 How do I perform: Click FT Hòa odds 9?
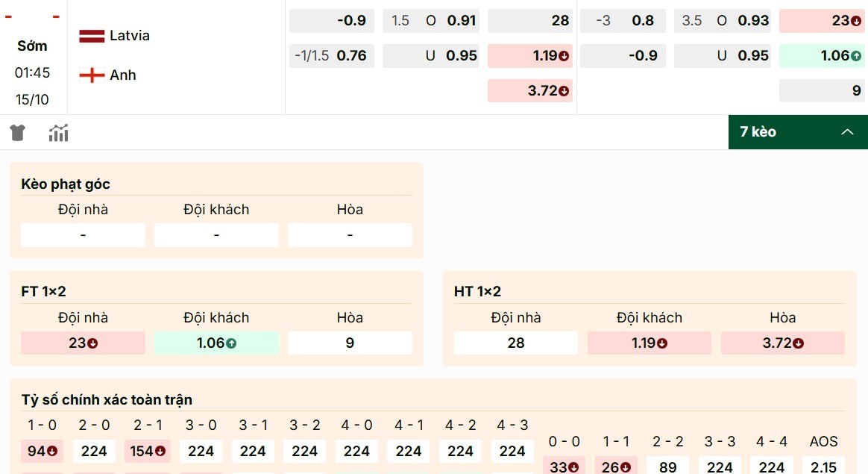349,343
